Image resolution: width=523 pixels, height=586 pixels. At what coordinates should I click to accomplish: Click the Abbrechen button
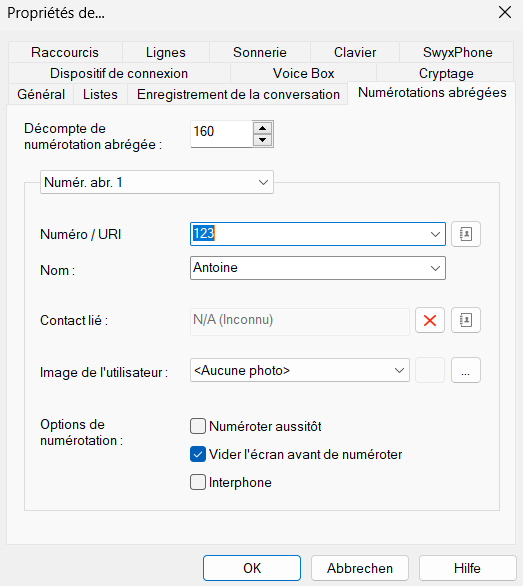point(360,568)
